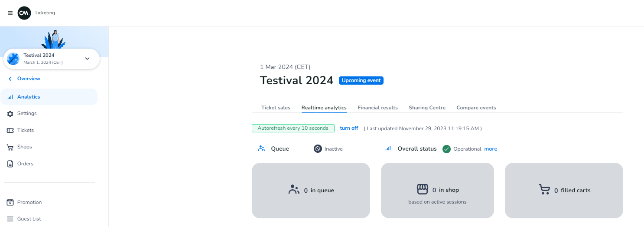644x227 pixels.
Task: Click the 'more' link next to Operational
Action: [491, 149]
